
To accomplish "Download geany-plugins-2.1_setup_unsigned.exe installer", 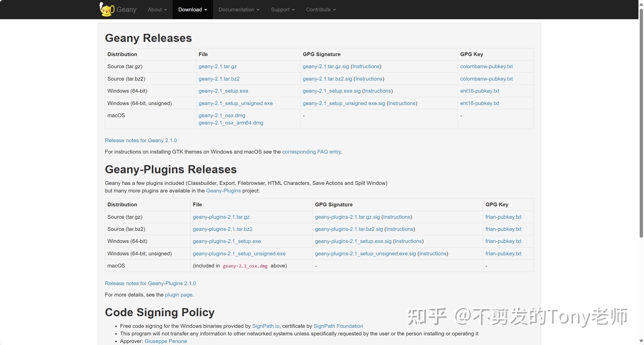I will pyautogui.click(x=239, y=254).
